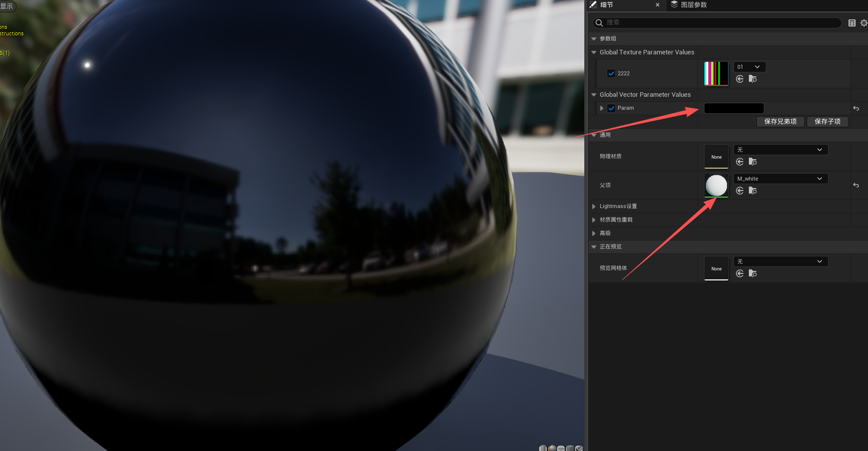Collapse Global Texture Parameter Values section
This screenshot has width=868, height=451.
594,52
